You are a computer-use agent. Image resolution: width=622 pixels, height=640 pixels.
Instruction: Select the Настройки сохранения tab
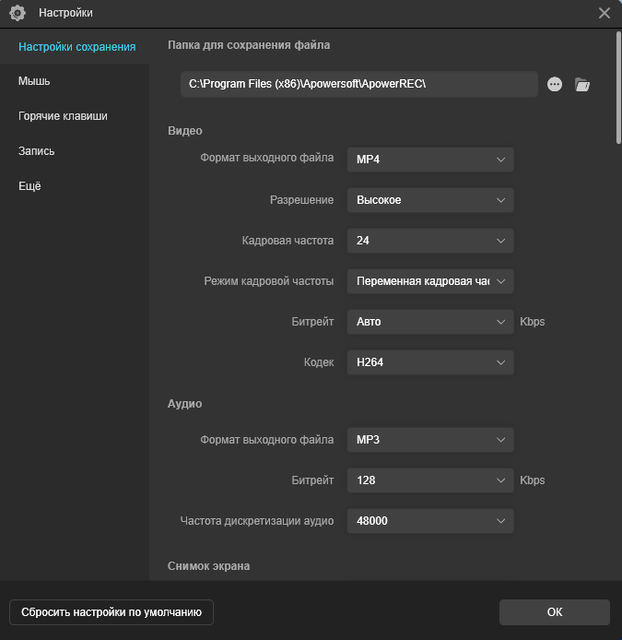[x=77, y=46]
